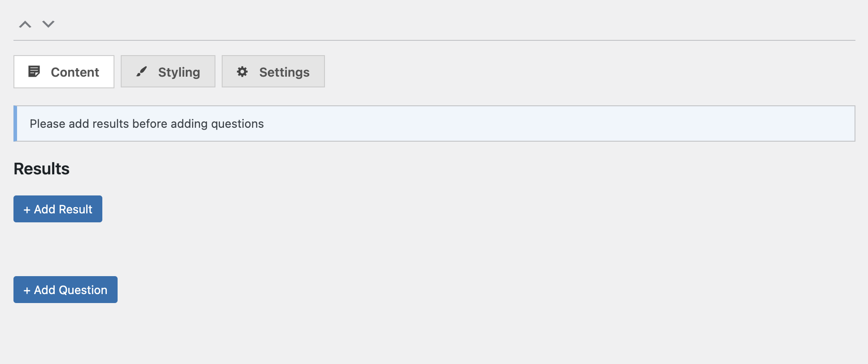Image resolution: width=868 pixels, height=364 pixels.
Task: Click the plus sign inside Add Question
Action: pos(27,290)
